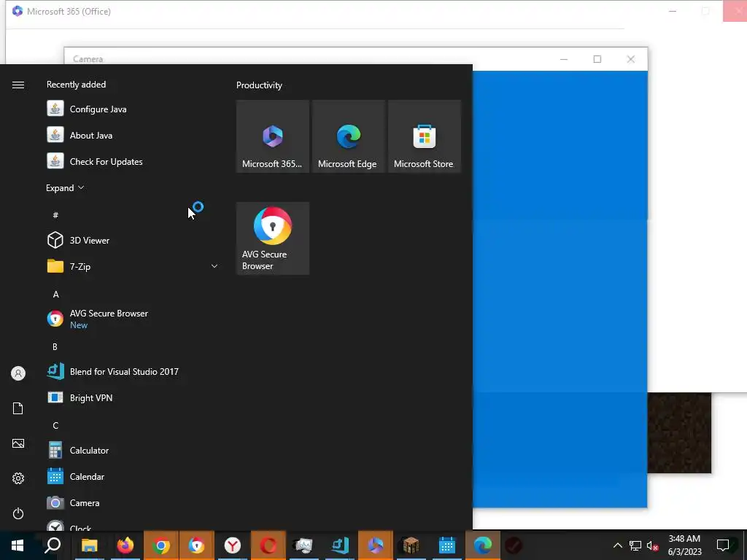Image resolution: width=747 pixels, height=560 pixels.
Task: Click the AVG Secure Browser tile
Action: click(x=273, y=238)
